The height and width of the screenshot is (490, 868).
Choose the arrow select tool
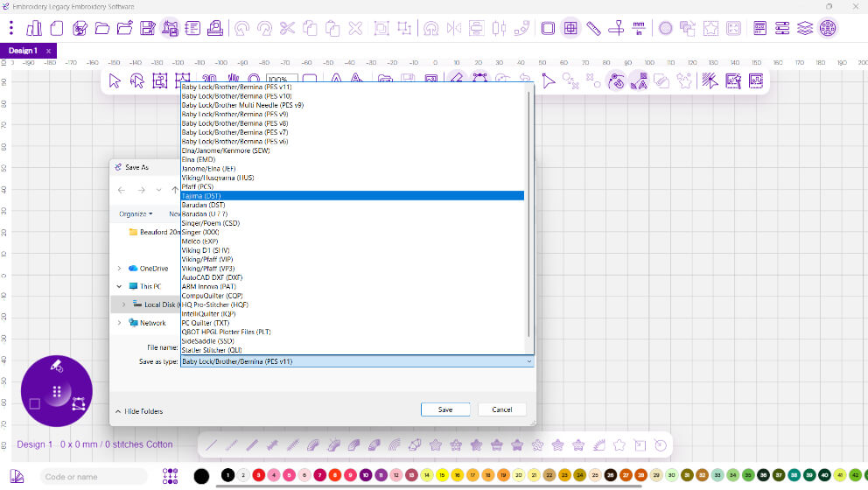point(115,80)
